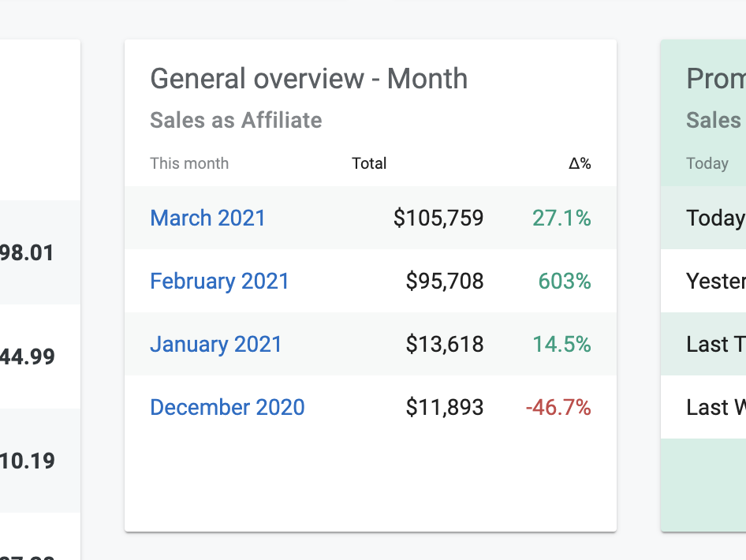The height and width of the screenshot is (560, 746).
Task: Click the negative -46.7% change value
Action: click(x=558, y=407)
